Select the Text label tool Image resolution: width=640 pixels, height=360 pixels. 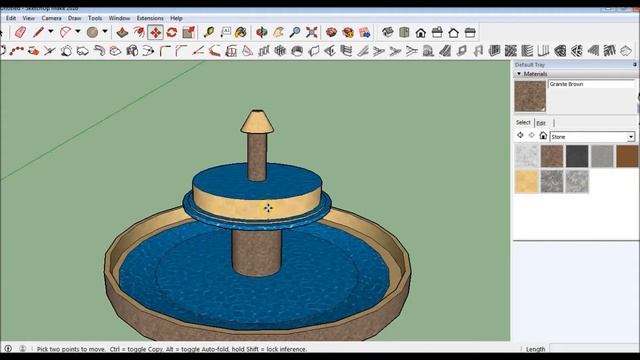click(225, 32)
